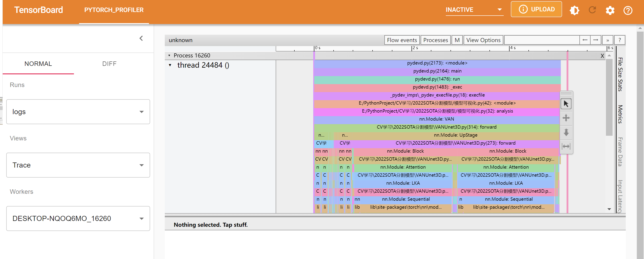
Task: Open help using the question mark icon
Action: coord(628,10)
